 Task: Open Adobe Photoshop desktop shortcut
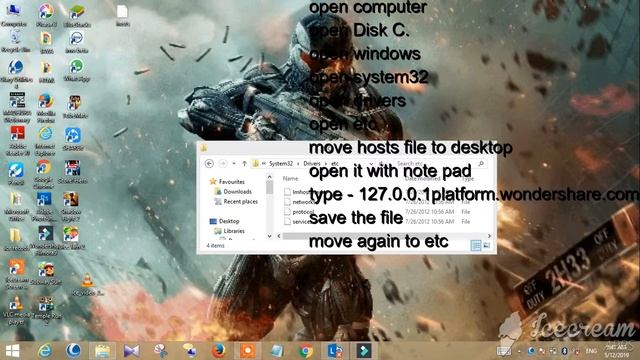(x=44, y=207)
